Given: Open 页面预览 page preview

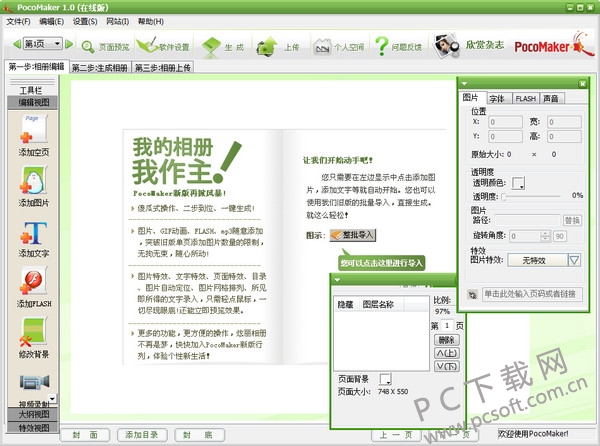Looking at the screenshot, I should (x=105, y=47).
